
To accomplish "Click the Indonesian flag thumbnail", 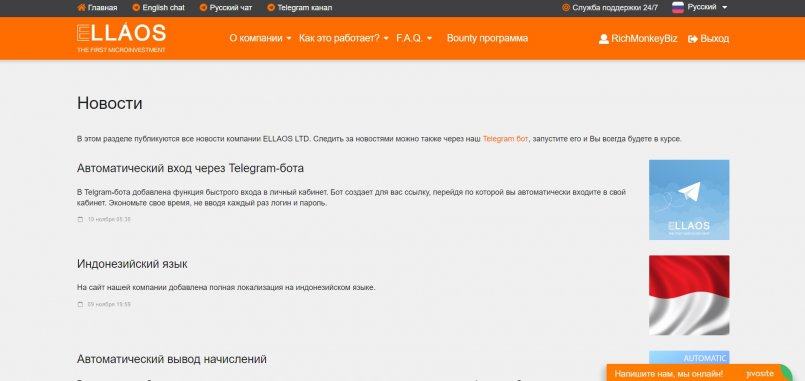I will tap(689, 295).
